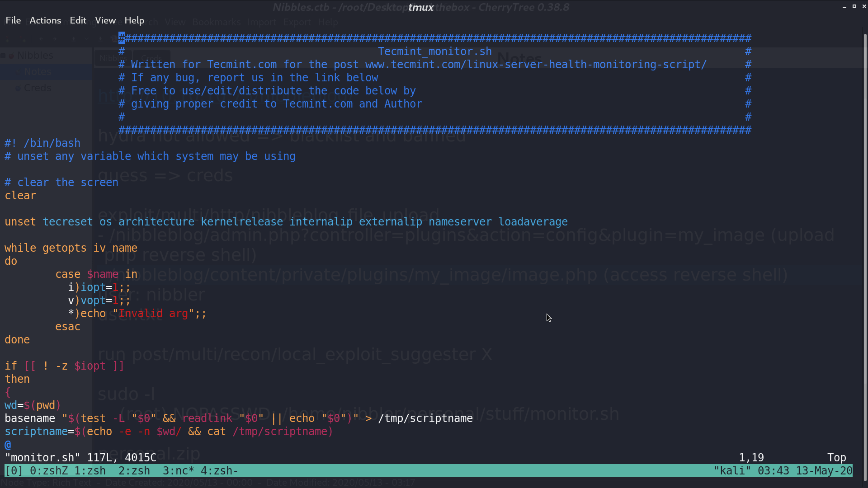Image resolution: width=868 pixels, height=488 pixels.
Task: Click the "i)iopt=1;;" line
Action: point(99,287)
